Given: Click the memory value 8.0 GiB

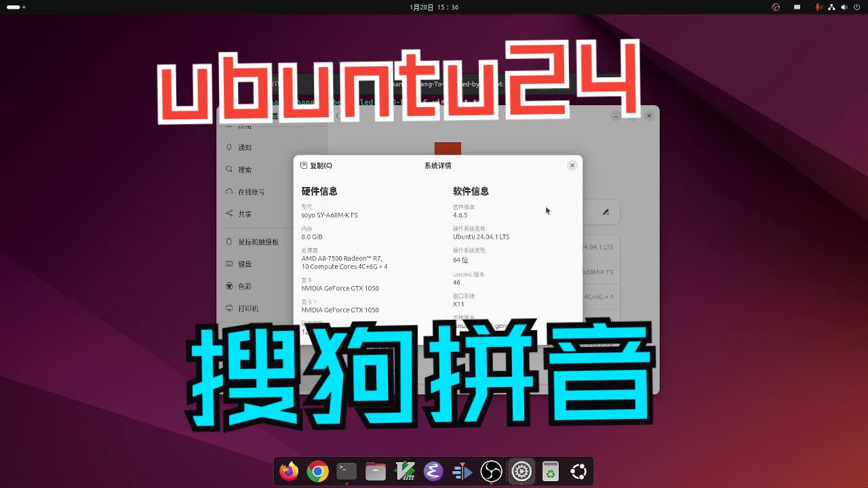Looking at the screenshot, I should click(x=312, y=237).
